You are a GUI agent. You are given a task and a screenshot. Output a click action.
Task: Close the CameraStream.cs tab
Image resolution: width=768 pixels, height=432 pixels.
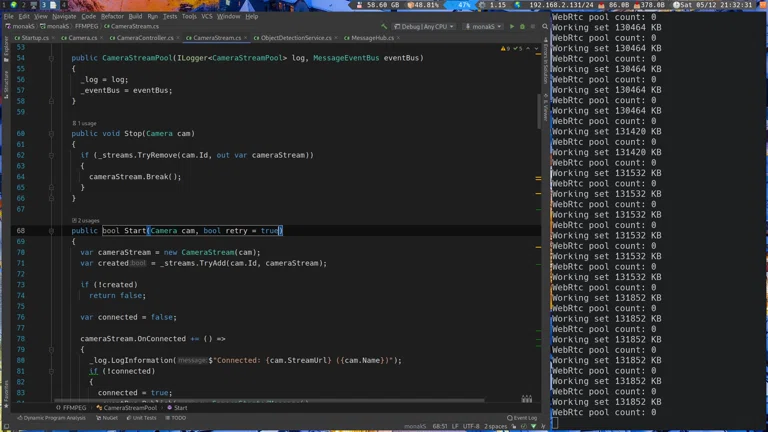coord(245,38)
